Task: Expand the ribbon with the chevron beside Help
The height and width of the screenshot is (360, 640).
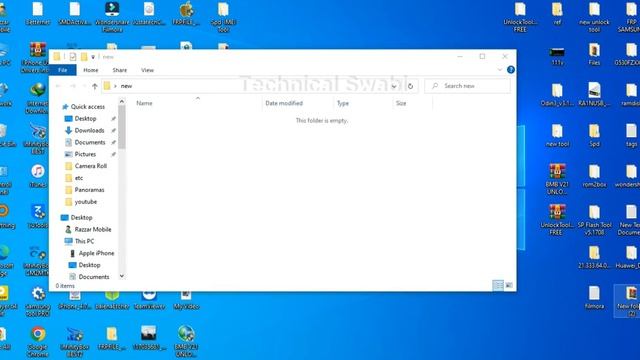Action: 500,70
